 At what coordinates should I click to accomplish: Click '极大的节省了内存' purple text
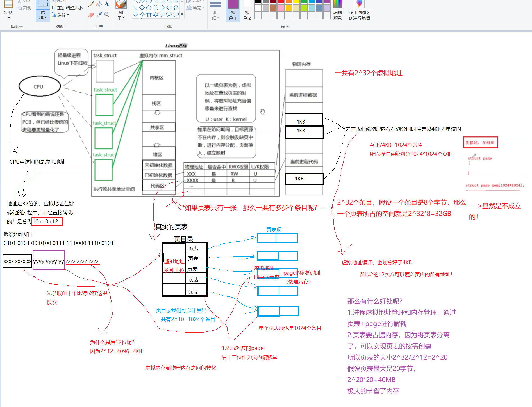click(373, 391)
